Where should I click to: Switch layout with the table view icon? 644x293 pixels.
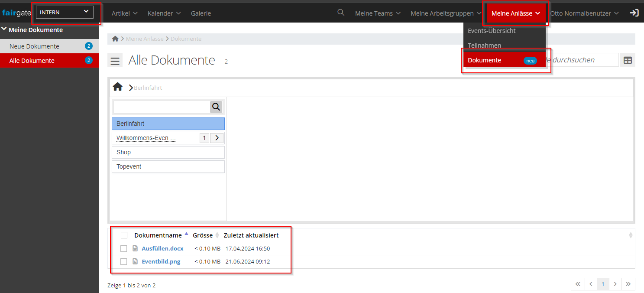[628, 60]
